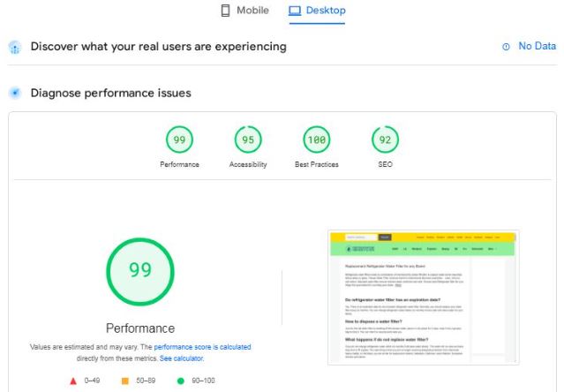Click the Diagnose performance issues icon
The height and width of the screenshot is (392, 564).
tap(15, 93)
